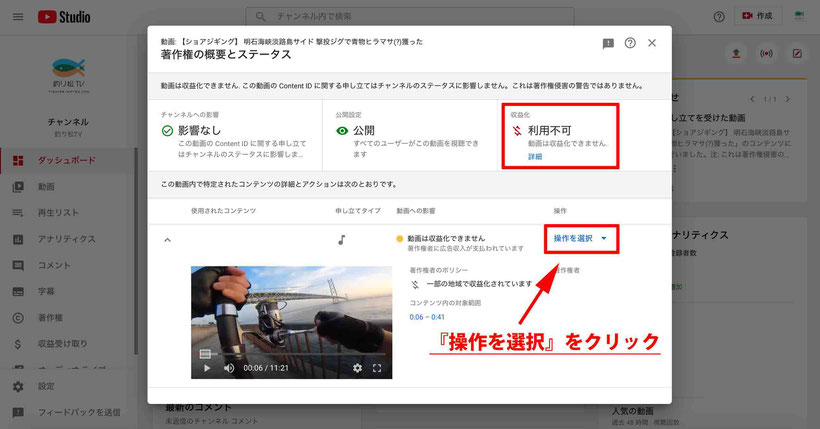Open 設定 in sidebar
The height and width of the screenshot is (429, 820).
(67, 387)
